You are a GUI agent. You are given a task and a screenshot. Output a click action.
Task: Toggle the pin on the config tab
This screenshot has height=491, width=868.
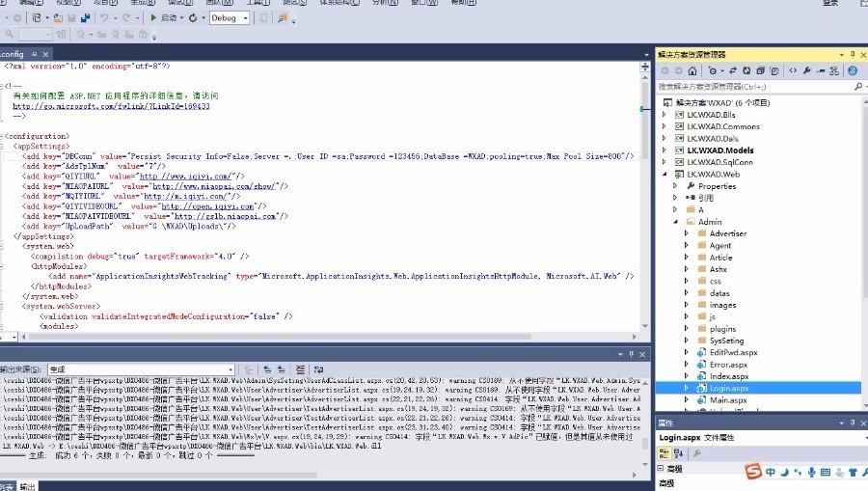[x=35, y=54]
